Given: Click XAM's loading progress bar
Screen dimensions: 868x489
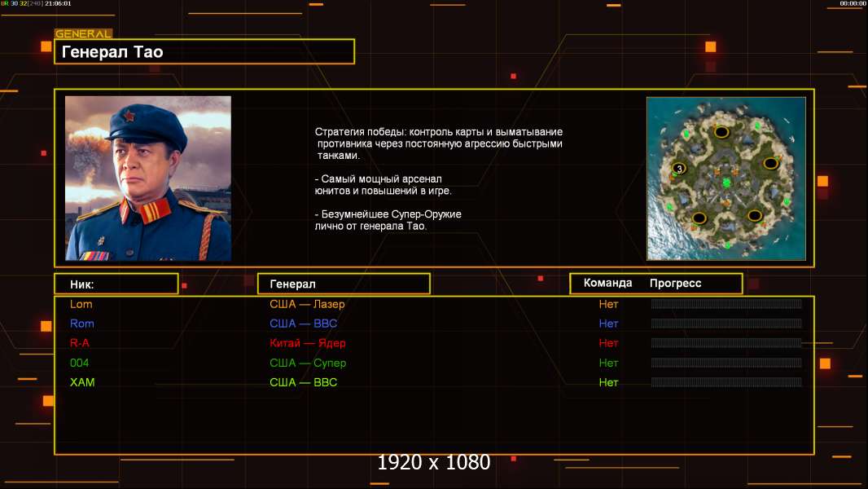Looking at the screenshot, I should [x=726, y=382].
